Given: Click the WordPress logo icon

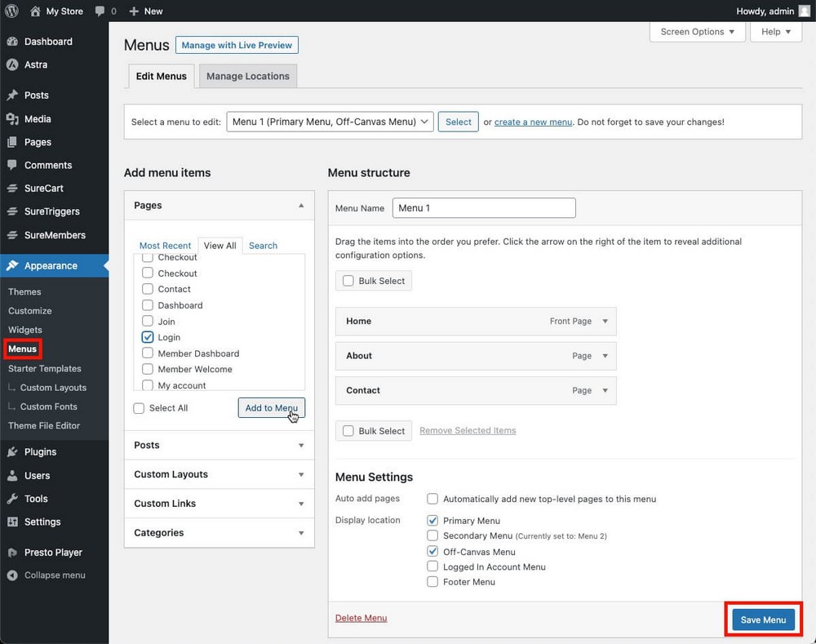Looking at the screenshot, I should [11, 11].
